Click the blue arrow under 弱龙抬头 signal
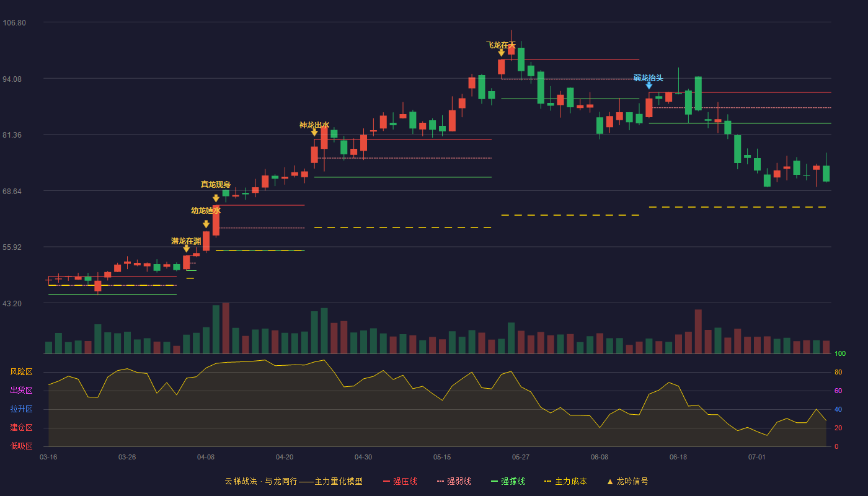Image resolution: width=868 pixels, height=496 pixels. (x=649, y=85)
